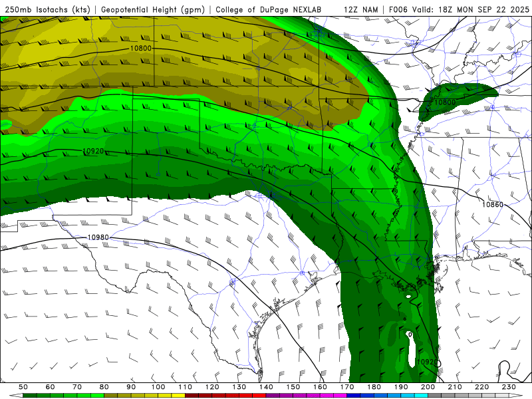532x399 pixels.
Task: Click the 180 value on the legend
Action: 374,387
